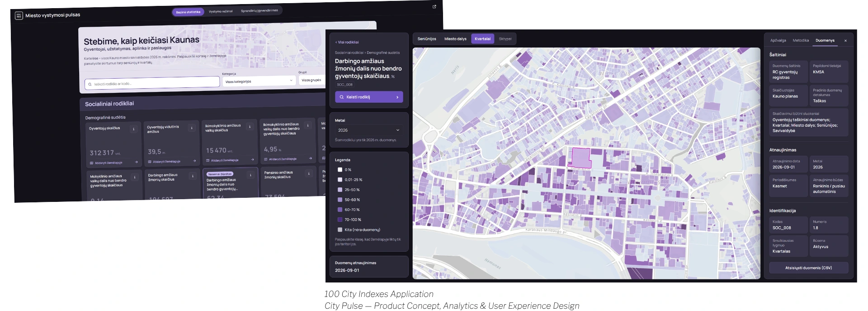Select the Kvartalai map level tab
This screenshot has width=868, height=311.
[x=482, y=39]
